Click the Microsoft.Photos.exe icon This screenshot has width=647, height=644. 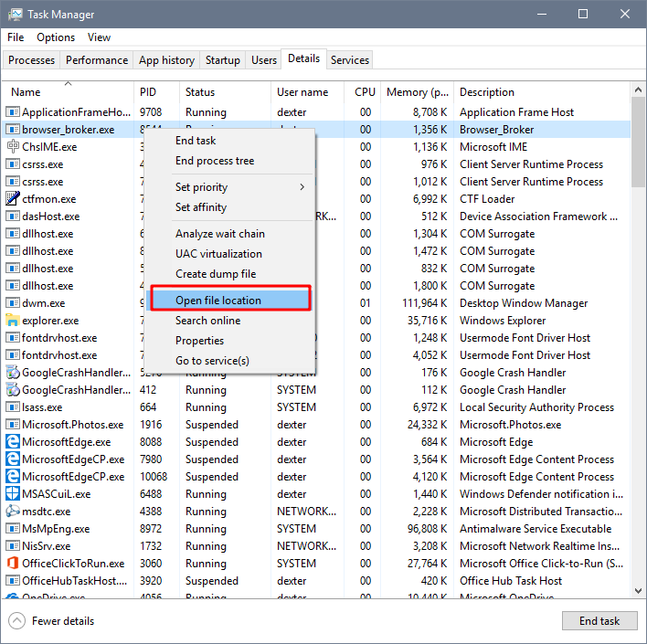coord(13,425)
